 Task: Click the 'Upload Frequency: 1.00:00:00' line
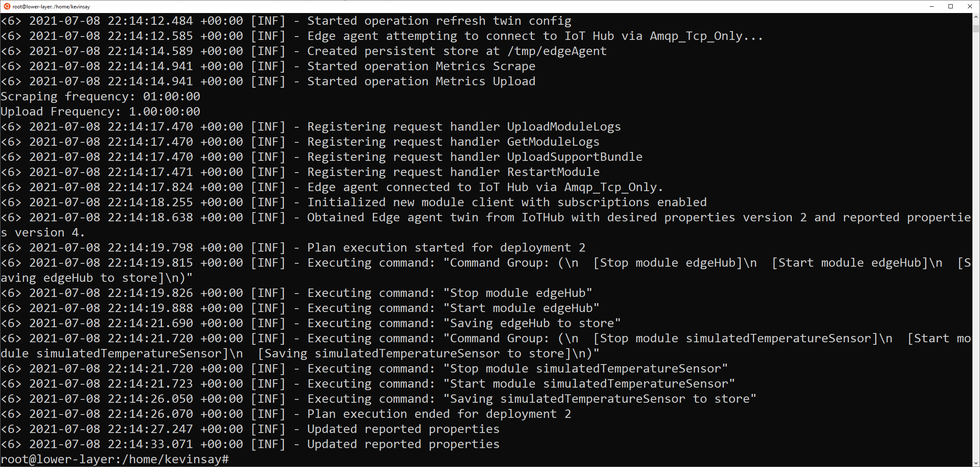click(100, 111)
